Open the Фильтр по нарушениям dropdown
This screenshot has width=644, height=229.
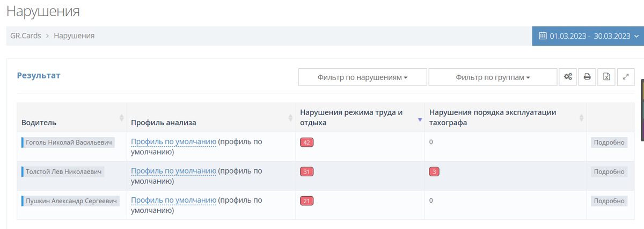pyautogui.click(x=362, y=77)
